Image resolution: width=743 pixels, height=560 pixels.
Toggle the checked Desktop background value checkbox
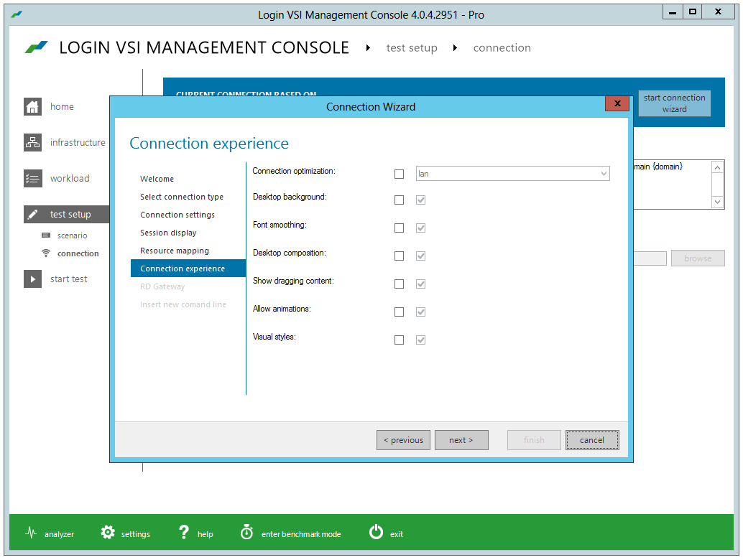point(421,200)
